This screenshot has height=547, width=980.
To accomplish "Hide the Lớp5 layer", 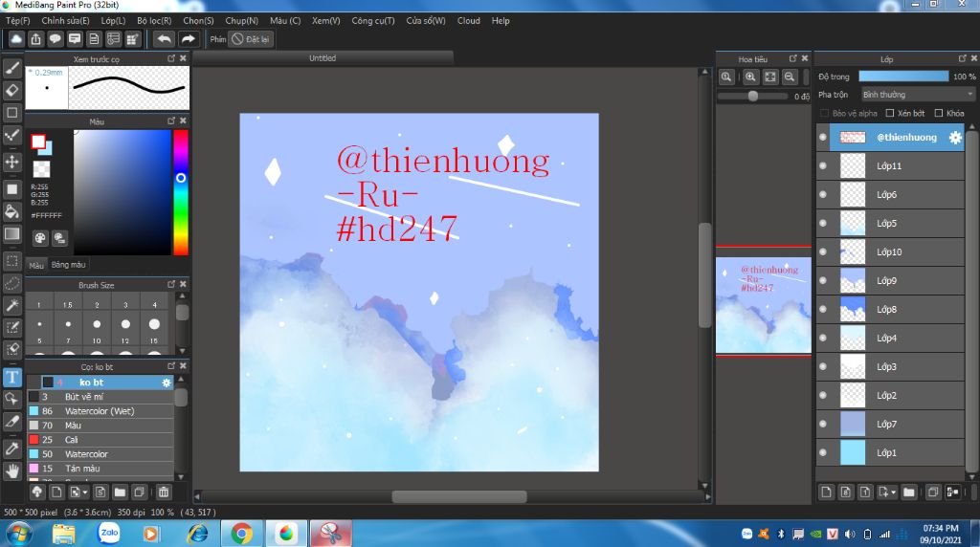I will 823,224.
